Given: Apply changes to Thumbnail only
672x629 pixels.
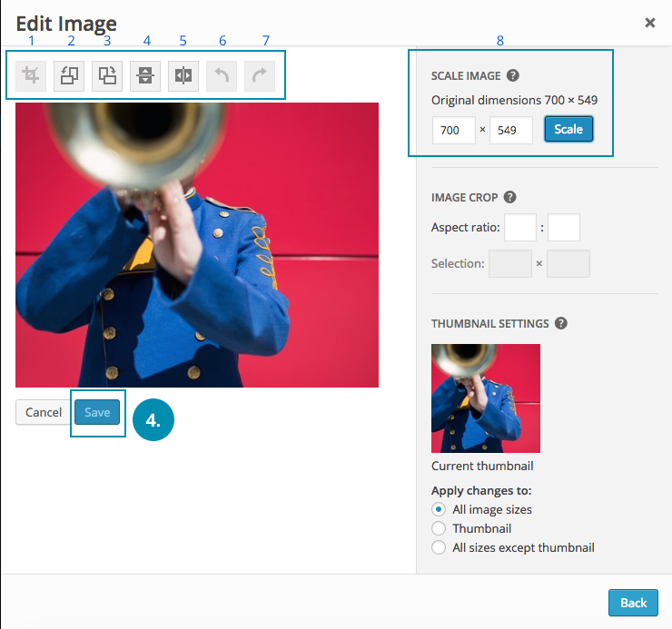Looking at the screenshot, I should click(x=439, y=528).
